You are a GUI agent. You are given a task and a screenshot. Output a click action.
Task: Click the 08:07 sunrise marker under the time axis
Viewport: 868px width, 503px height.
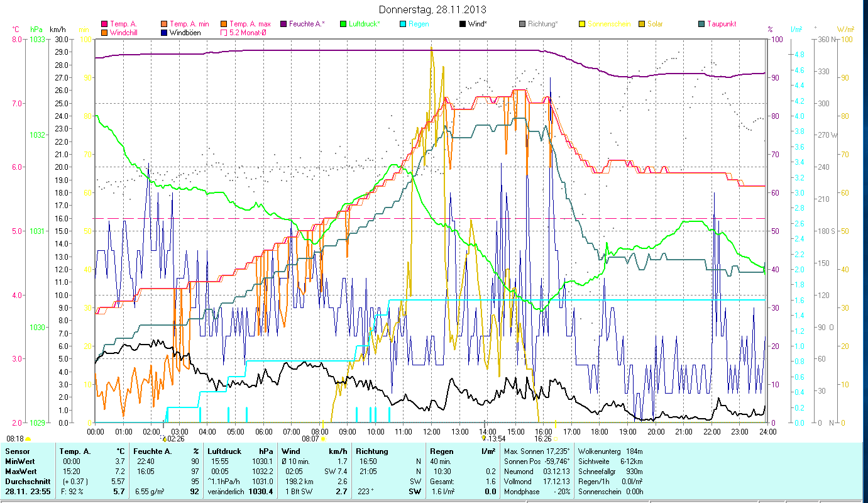click(311, 439)
